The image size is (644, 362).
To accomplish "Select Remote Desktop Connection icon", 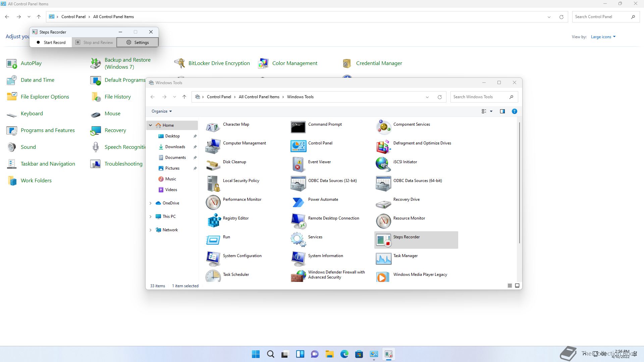I will [298, 221].
